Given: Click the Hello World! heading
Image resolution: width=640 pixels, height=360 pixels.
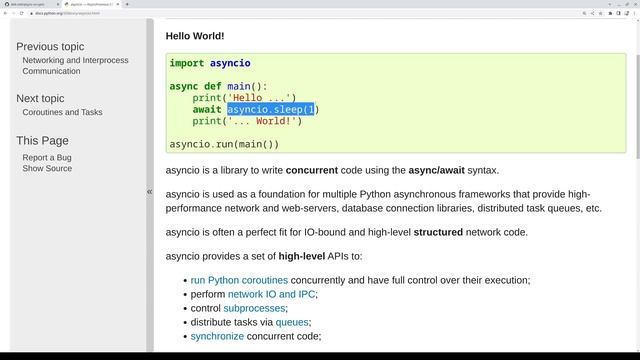Looking at the screenshot, I should pyautogui.click(x=195, y=36).
